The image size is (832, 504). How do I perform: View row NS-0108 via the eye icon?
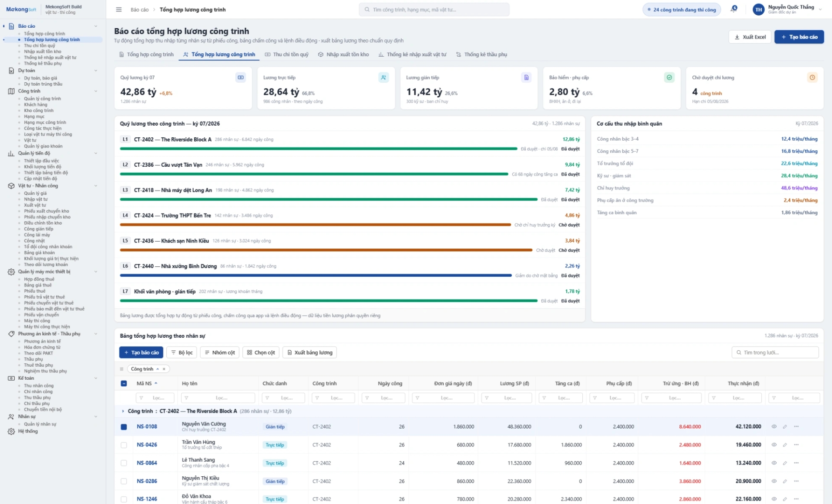(774, 427)
